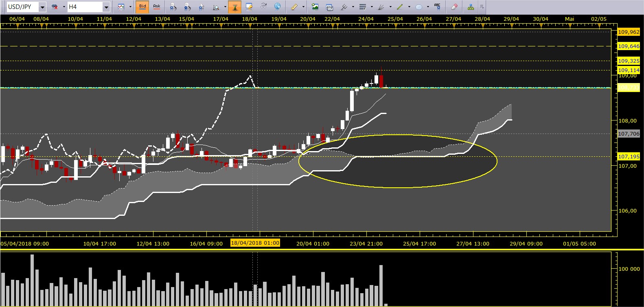Toggle the highlighted vertical auto-scale button
The width and height of the screenshot is (644, 307).
click(235, 7)
